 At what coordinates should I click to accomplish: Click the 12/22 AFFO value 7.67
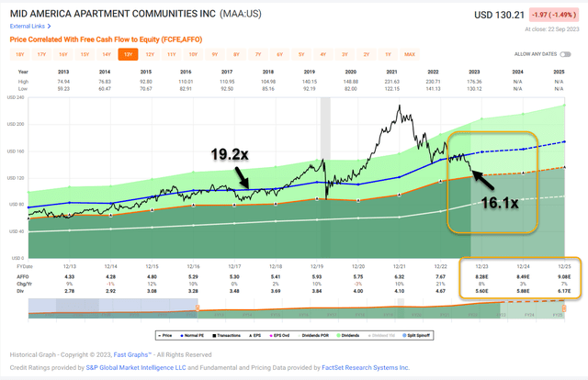coord(440,276)
